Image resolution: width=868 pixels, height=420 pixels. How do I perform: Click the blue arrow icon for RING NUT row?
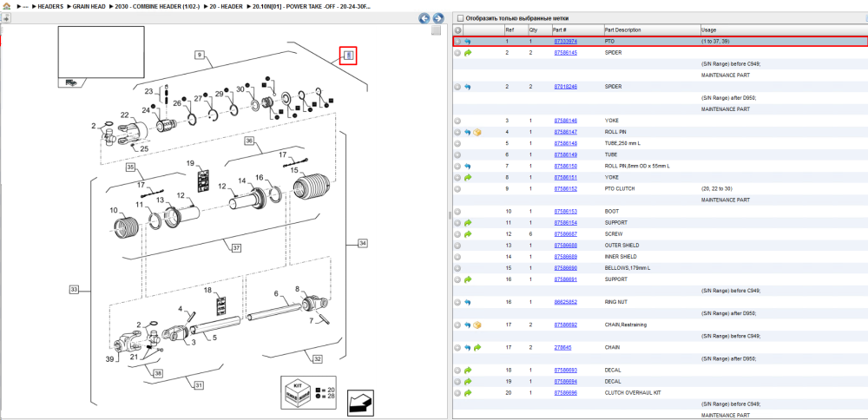[468, 302]
